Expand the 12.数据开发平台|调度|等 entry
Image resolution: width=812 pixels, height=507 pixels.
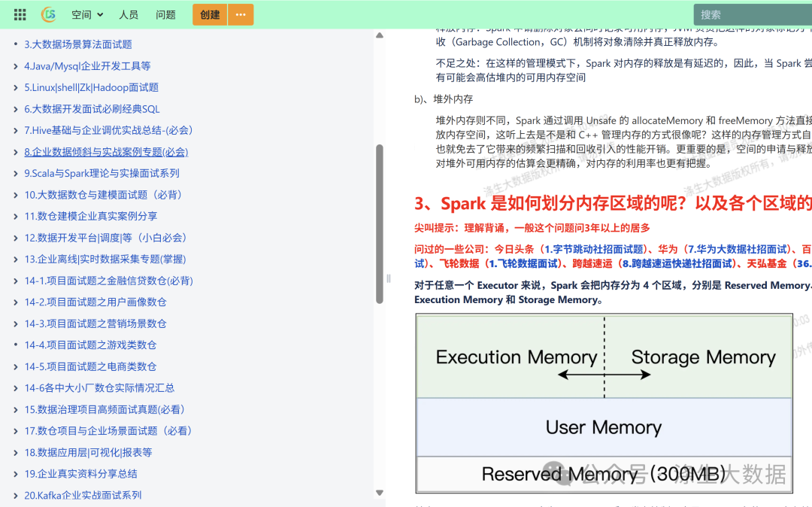(17, 238)
